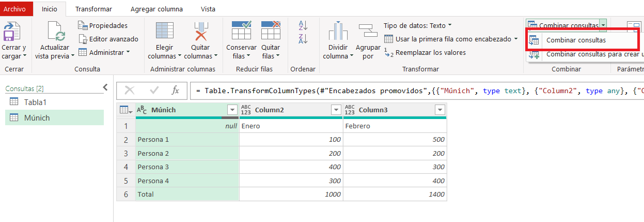Click Actualizar vista previa icon
This screenshot has height=222, width=644.
[x=55, y=32]
